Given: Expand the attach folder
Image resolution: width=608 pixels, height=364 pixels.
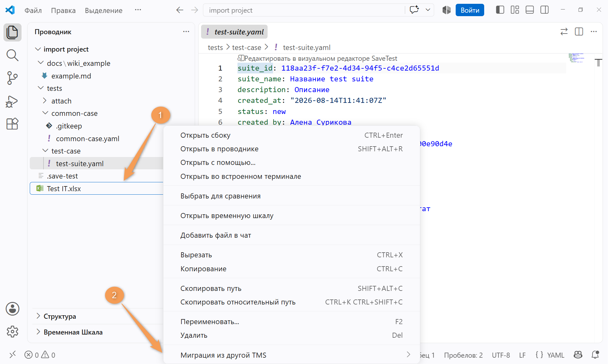Looking at the screenshot, I should (x=45, y=101).
